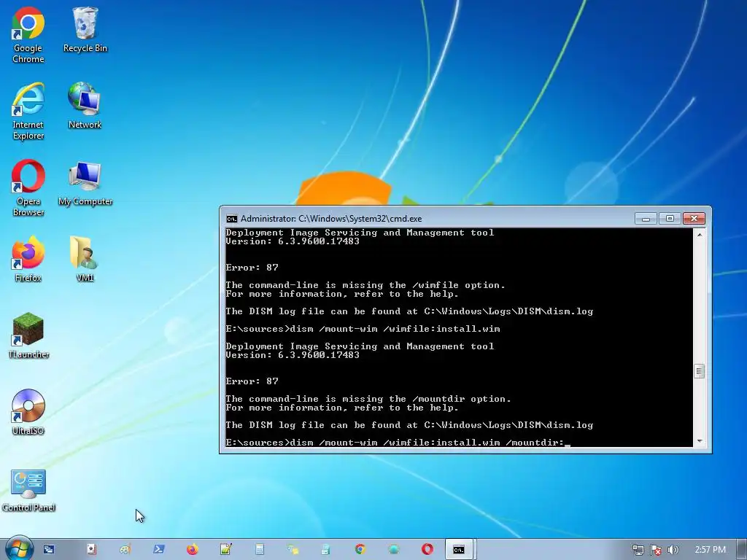
Task: Launch Windows PowerShell from the taskbar
Action: 158,550
